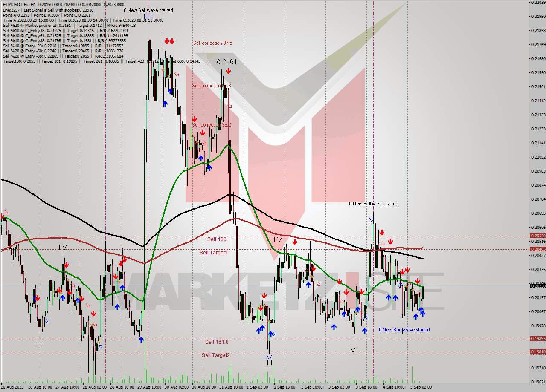
Task: Select the 'Sell %20 @ Entry -50' row
Action: click(63, 51)
